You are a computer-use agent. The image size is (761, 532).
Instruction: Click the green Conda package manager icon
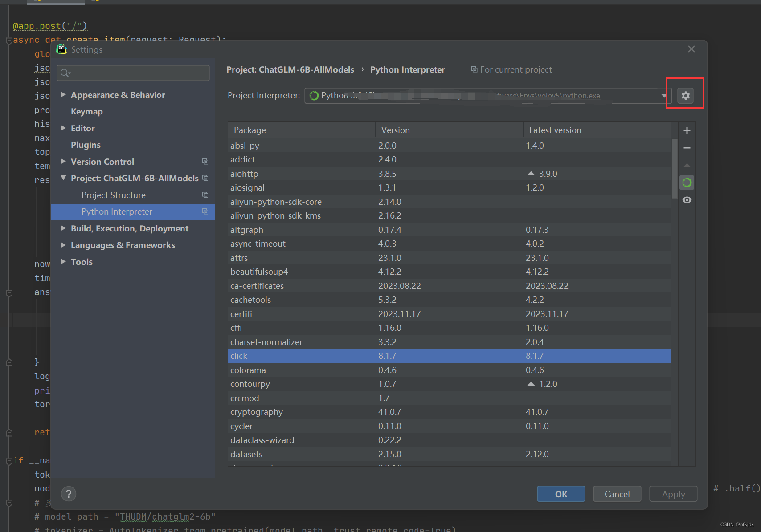tap(687, 183)
